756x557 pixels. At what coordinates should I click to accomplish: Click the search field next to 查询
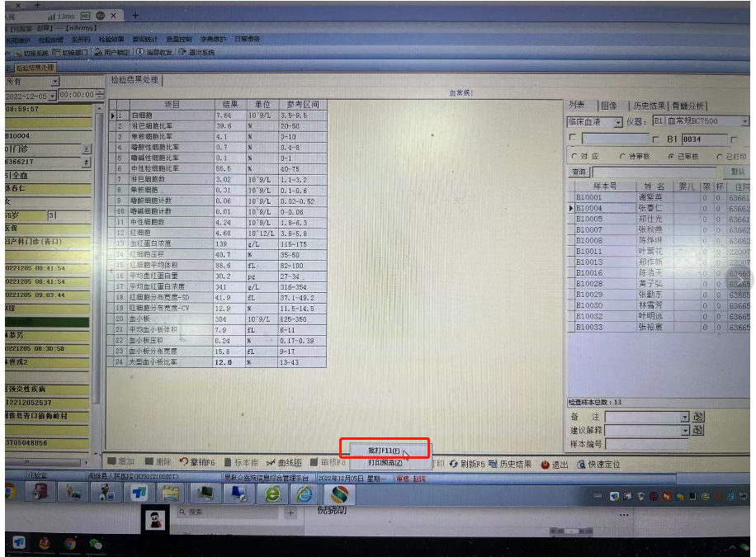[x=654, y=172]
